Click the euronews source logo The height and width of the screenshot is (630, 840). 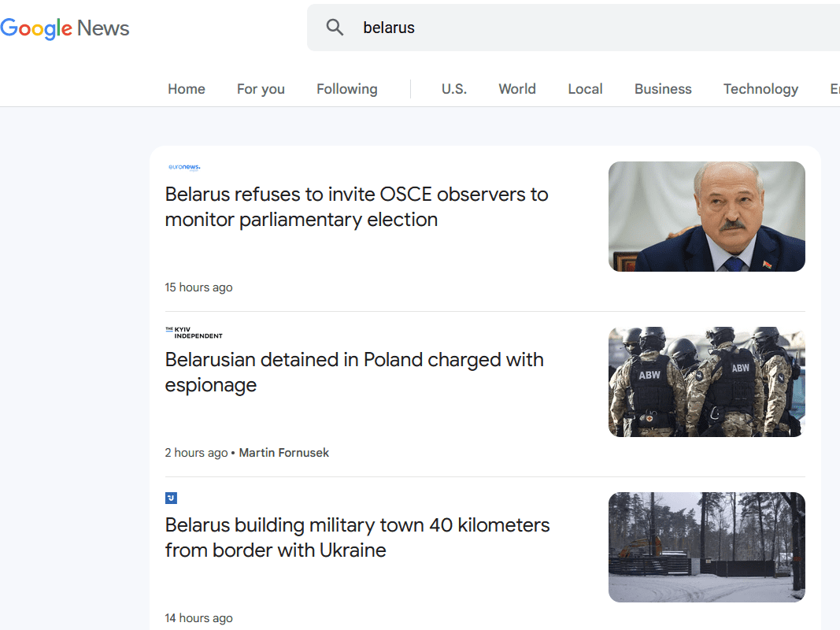pyautogui.click(x=184, y=167)
